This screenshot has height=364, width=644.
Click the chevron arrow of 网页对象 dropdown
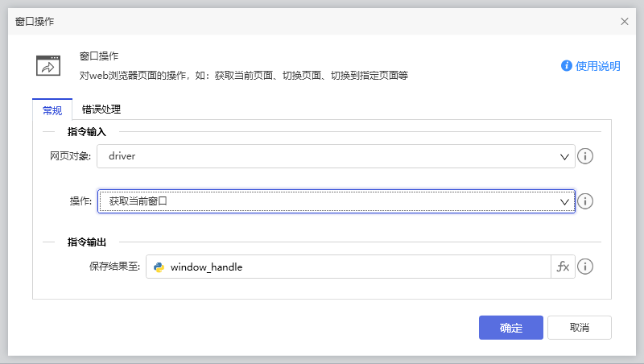point(564,156)
